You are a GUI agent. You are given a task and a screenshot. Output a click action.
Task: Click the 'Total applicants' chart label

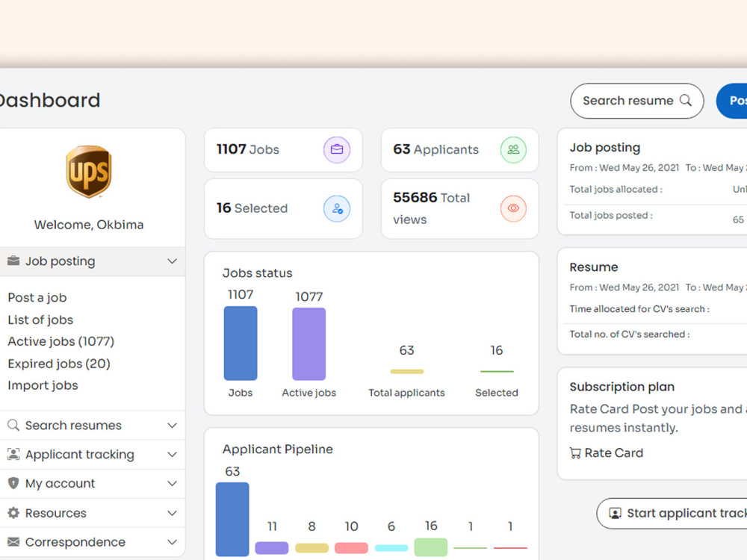(x=406, y=393)
